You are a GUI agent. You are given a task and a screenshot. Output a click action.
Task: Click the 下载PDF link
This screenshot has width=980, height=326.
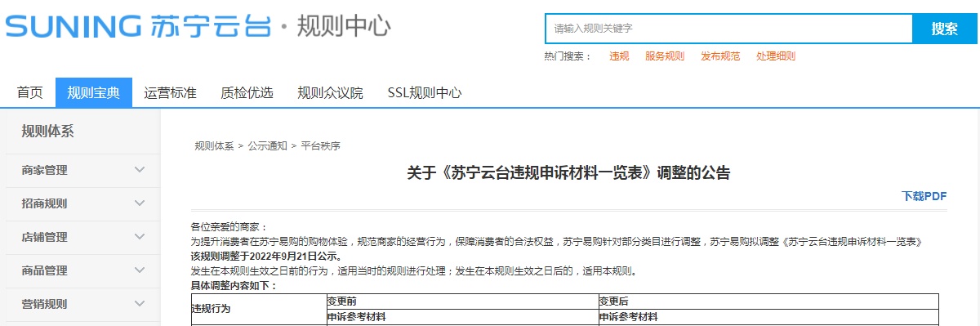(924, 196)
